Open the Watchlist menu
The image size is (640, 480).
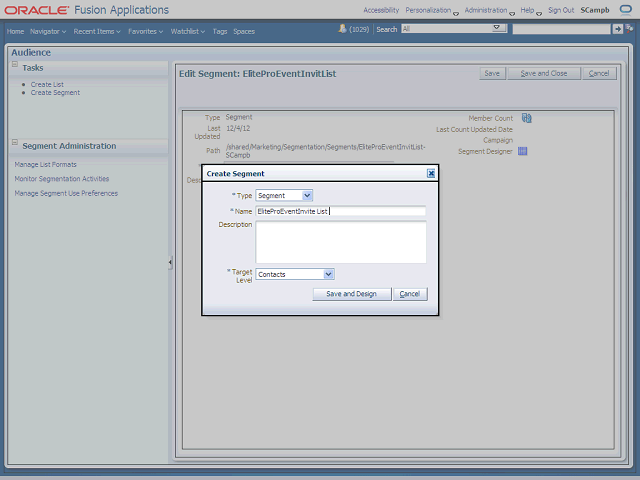click(x=188, y=31)
